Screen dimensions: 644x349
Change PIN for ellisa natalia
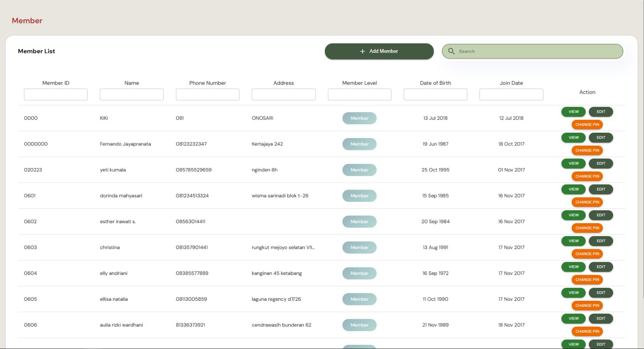point(587,306)
